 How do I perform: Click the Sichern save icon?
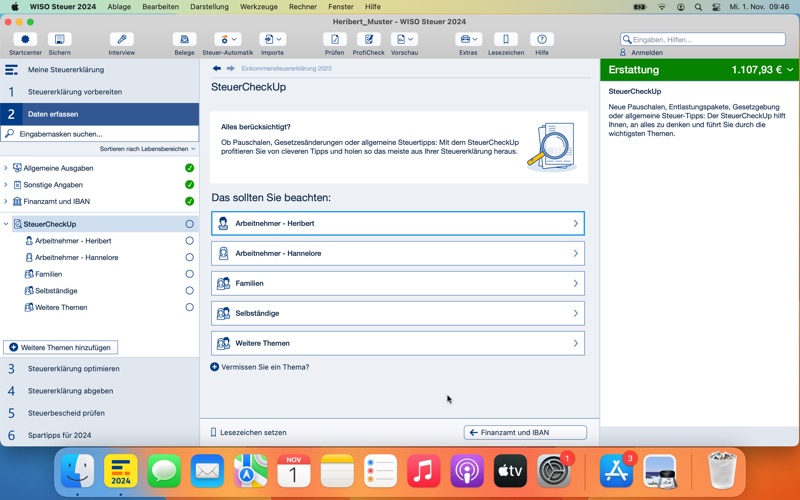60,39
